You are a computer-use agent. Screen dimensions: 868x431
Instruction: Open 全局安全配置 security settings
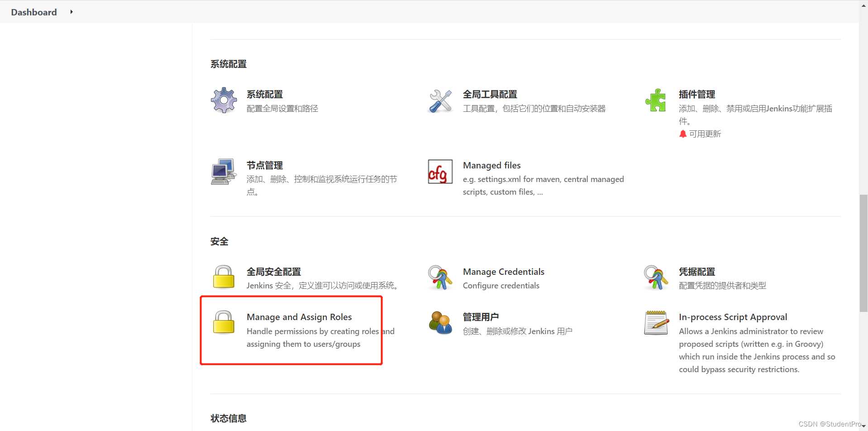273,272
